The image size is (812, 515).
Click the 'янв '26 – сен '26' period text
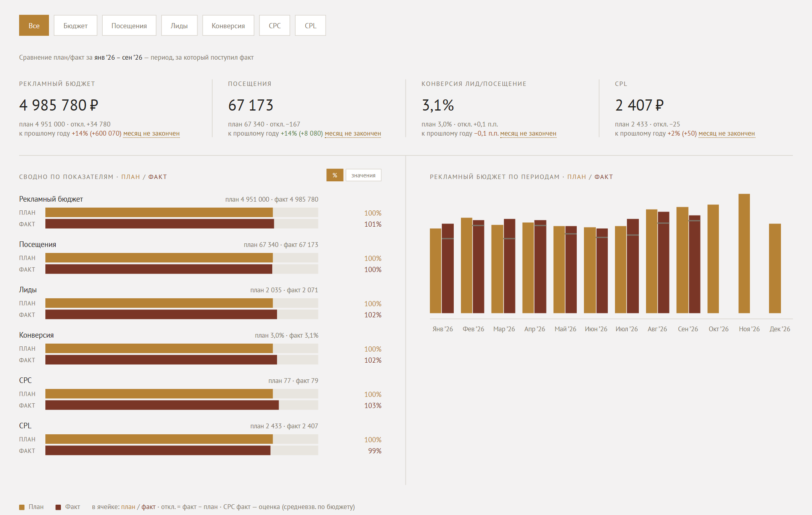(x=118, y=58)
